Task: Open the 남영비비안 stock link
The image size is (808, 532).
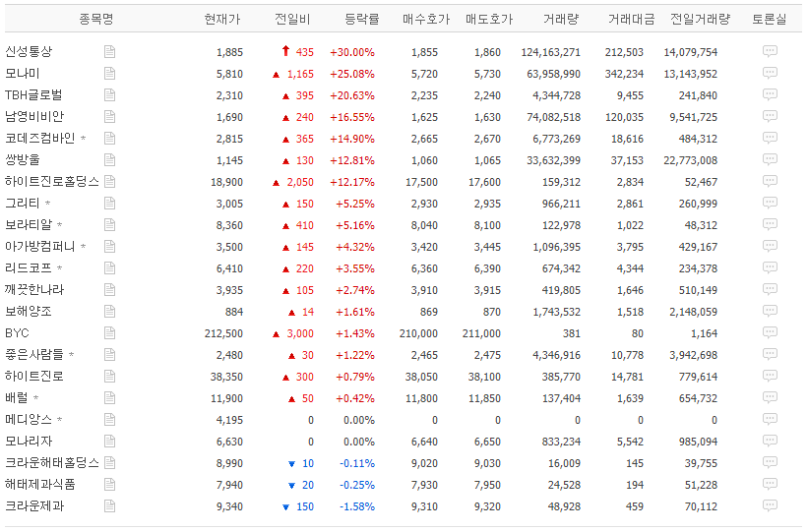Action: tap(34, 116)
